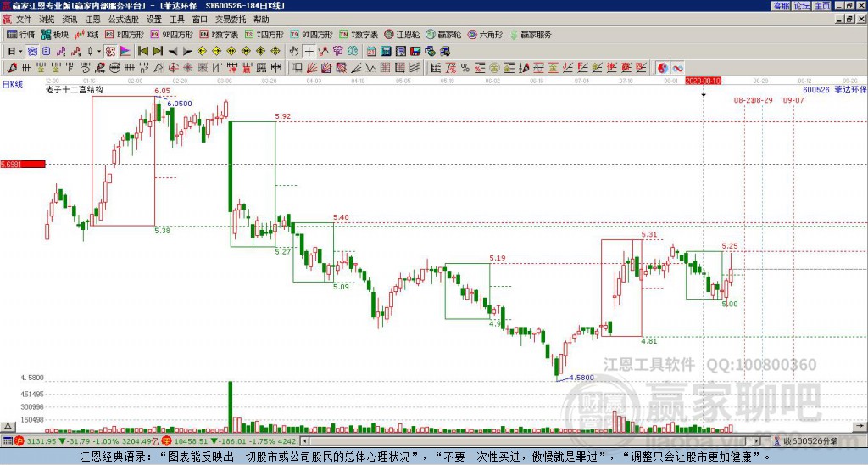Open the 六角形 tool
The image size is (868, 465).
(x=486, y=34)
